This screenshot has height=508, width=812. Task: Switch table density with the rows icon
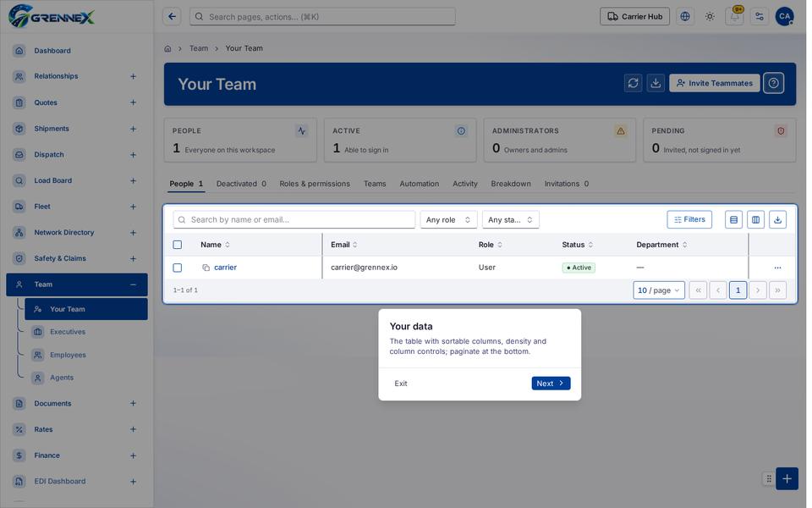(x=734, y=220)
